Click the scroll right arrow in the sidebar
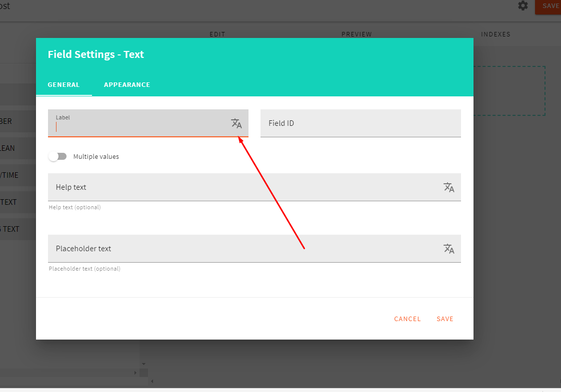561x392 pixels. click(x=135, y=373)
